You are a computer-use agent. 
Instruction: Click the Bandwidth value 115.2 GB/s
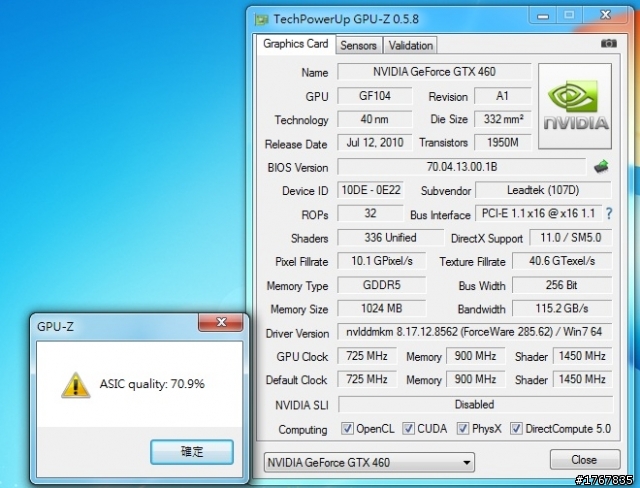[x=562, y=308]
